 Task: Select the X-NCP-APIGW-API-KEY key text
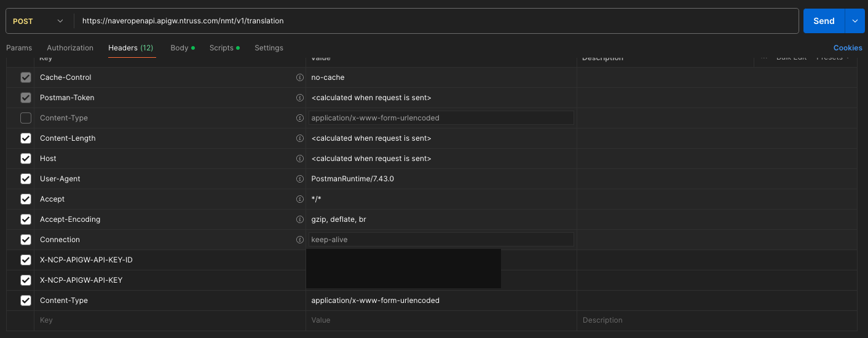click(x=81, y=280)
